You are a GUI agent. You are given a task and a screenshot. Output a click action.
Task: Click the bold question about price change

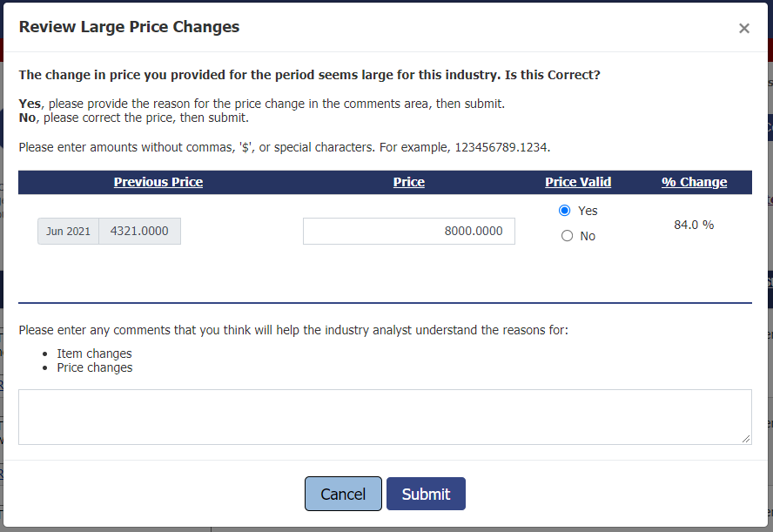(309, 75)
